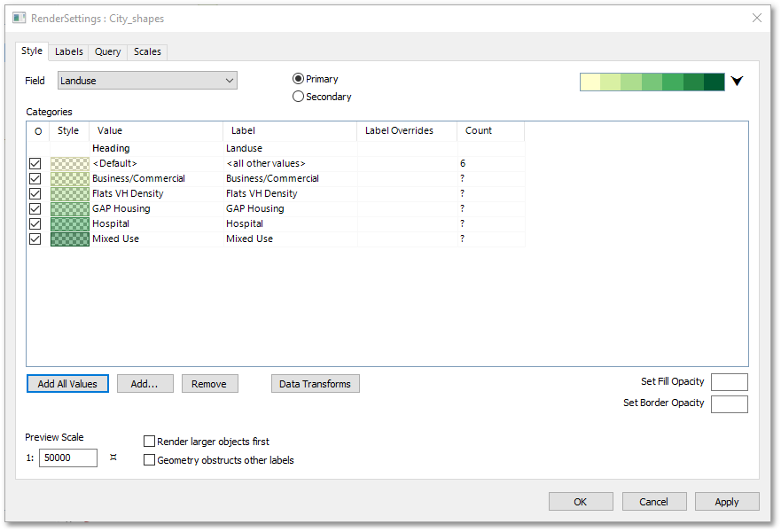
Task: Uncheck the Business/Commercial checkbox
Action: pyautogui.click(x=35, y=178)
